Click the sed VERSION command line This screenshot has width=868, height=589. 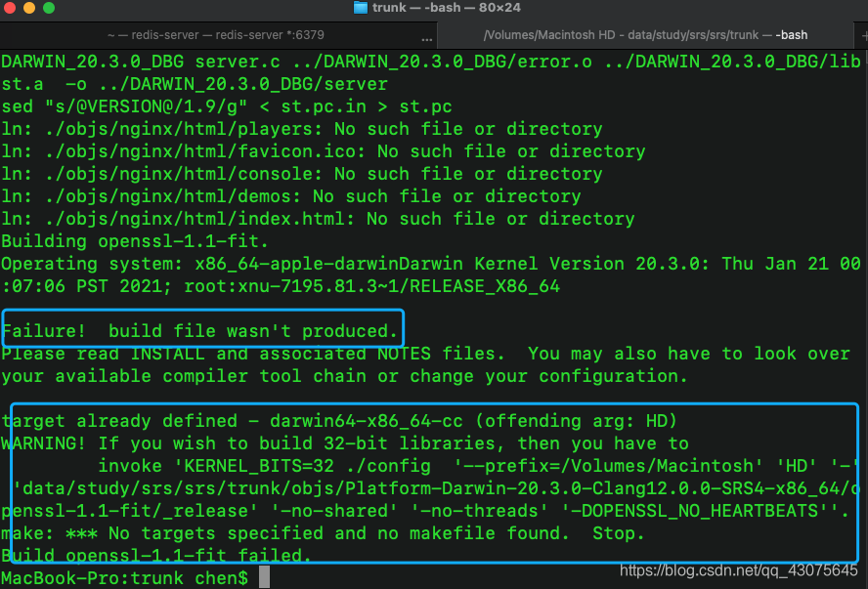pos(227,106)
